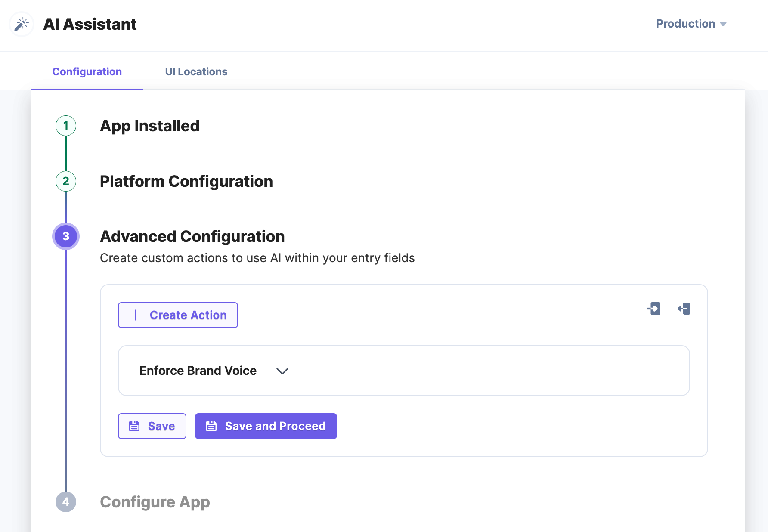Click the step 2 circle indicator
Image resolution: width=768 pixels, height=532 pixels.
coord(66,181)
